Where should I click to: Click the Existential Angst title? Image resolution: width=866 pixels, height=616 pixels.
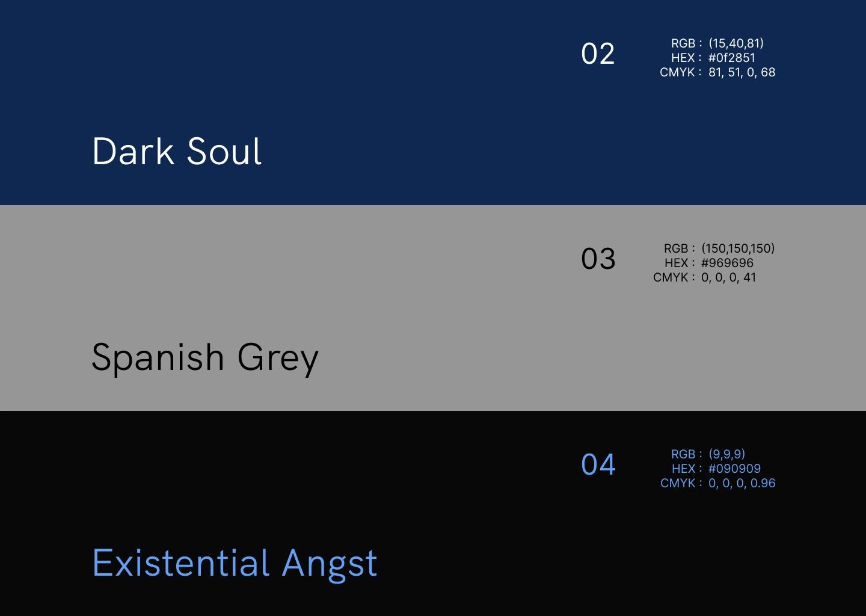[x=235, y=564]
